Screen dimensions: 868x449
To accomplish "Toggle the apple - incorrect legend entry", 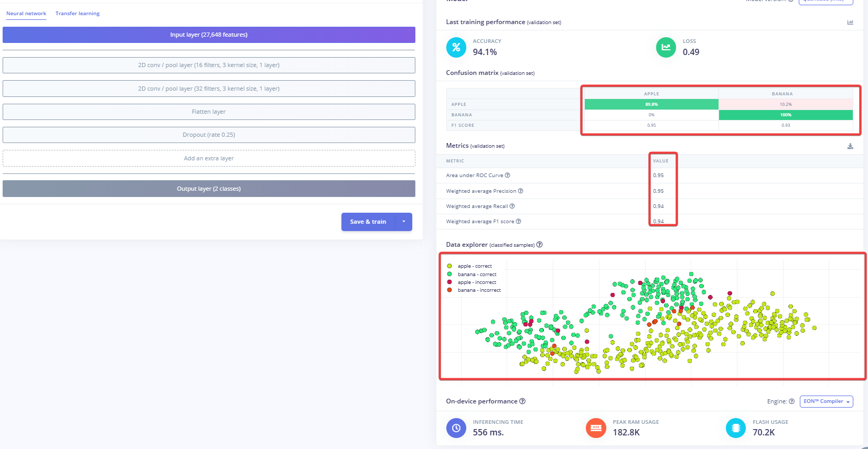I will pyautogui.click(x=471, y=282).
